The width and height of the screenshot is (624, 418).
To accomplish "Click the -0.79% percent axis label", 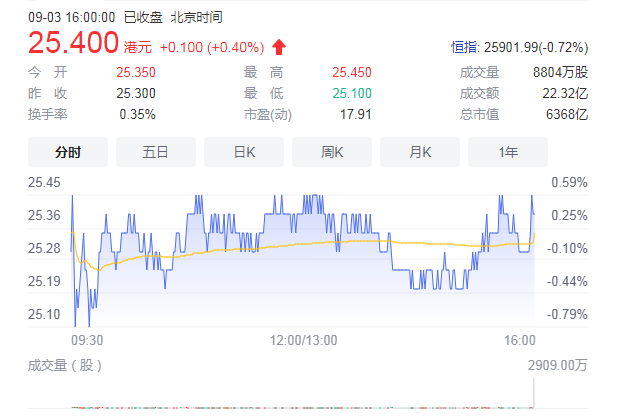I will (x=567, y=314).
